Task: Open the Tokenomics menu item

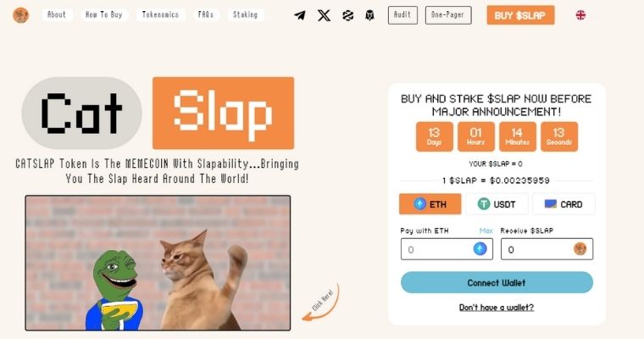Action: pos(161,14)
